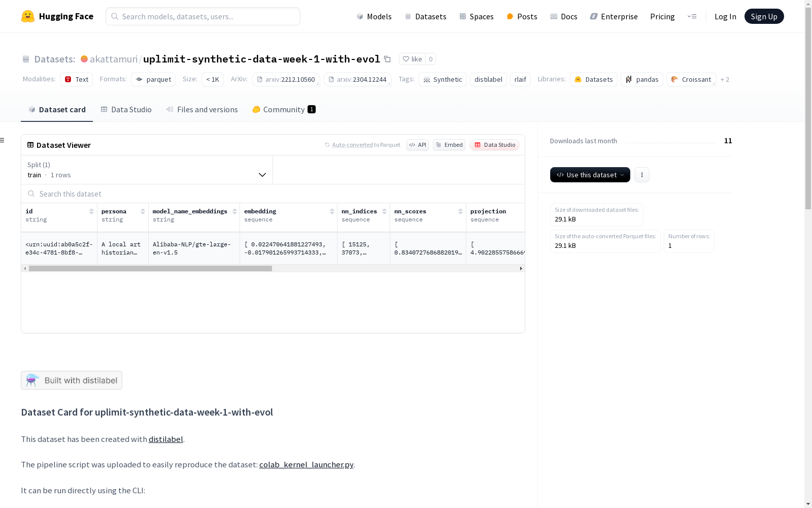Click the Log In link
Viewport: 812px width, 508px height.
coord(725,16)
